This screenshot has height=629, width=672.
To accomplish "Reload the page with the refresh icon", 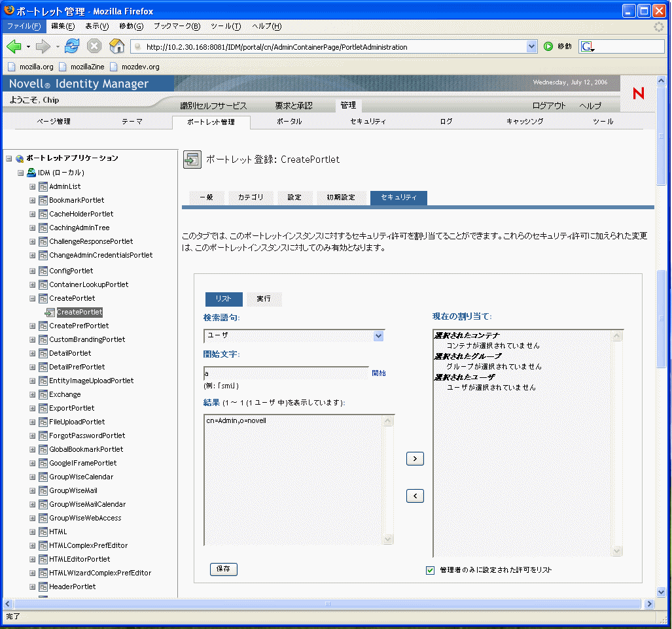I will tap(71, 46).
